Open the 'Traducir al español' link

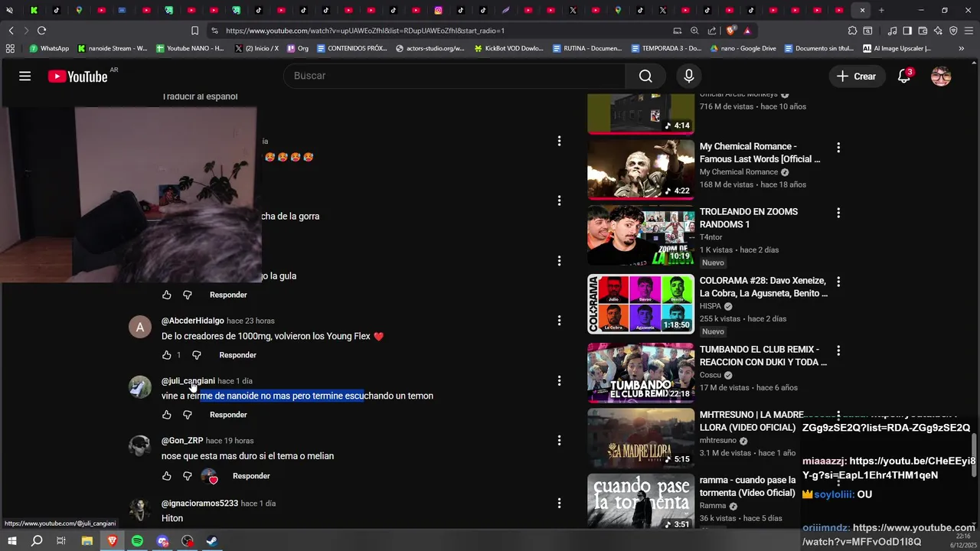coord(200,96)
